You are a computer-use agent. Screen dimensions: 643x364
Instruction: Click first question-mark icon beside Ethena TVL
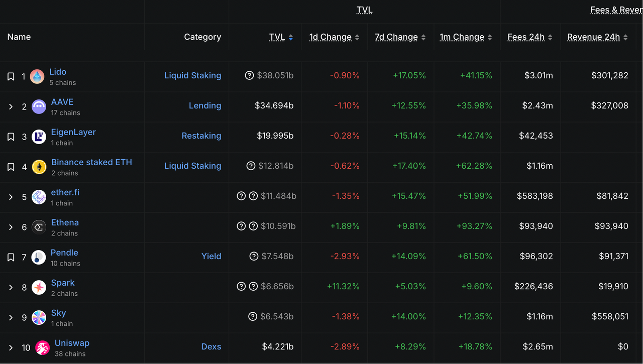(241, 226)
